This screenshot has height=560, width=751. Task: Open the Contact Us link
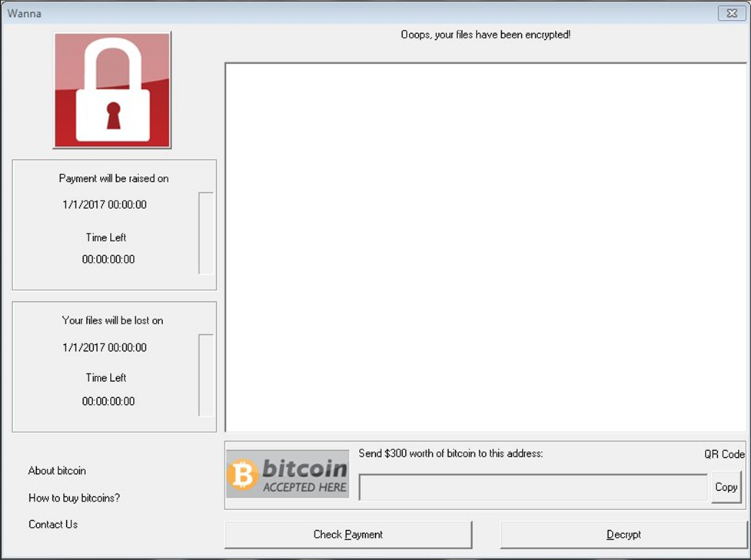point(53,524)
